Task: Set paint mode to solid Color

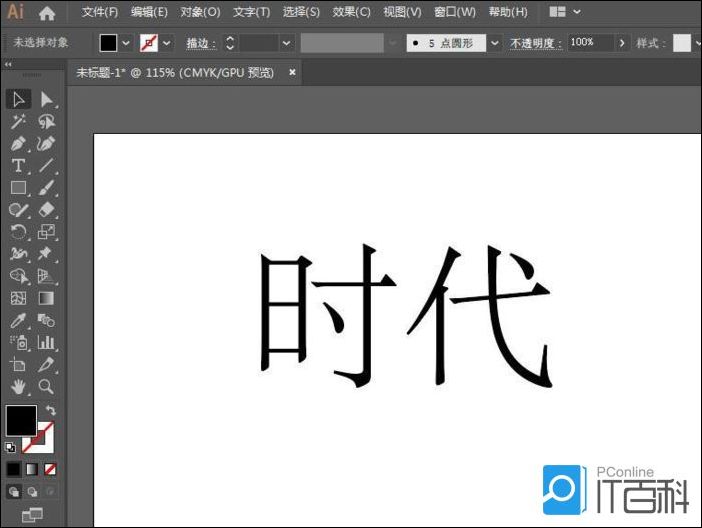Action: tap(13, 469)
